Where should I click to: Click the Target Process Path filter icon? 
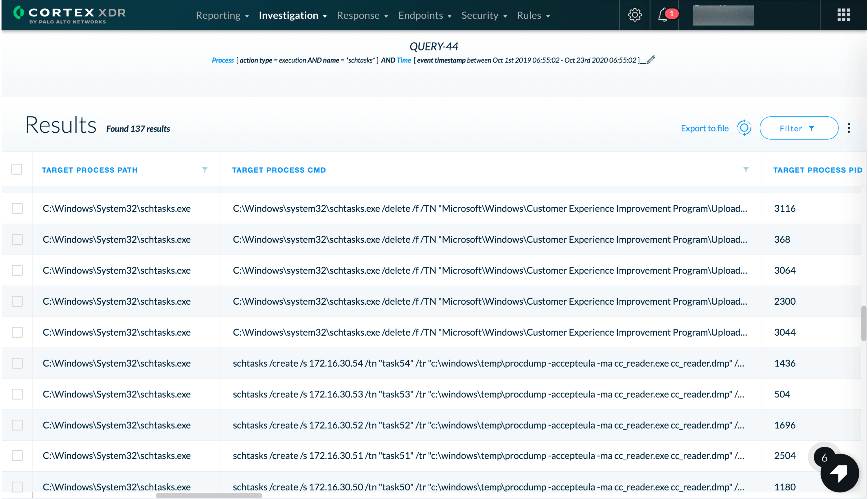click(205, 170)
